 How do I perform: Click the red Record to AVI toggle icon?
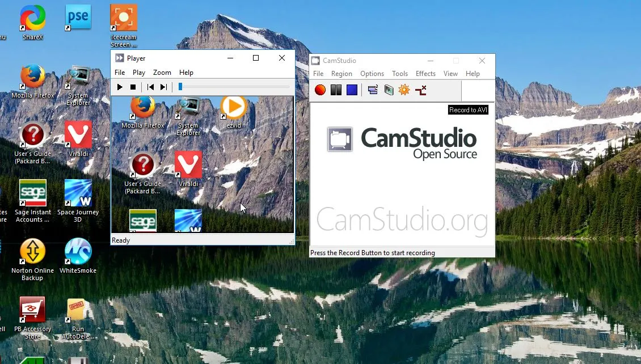pyautogui.click(x=420, y=90)
